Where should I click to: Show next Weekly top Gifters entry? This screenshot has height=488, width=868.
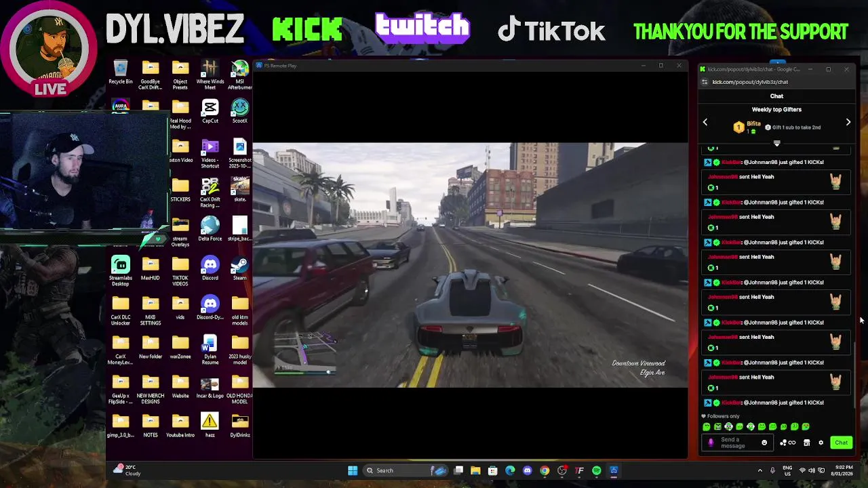click(848, 123)
